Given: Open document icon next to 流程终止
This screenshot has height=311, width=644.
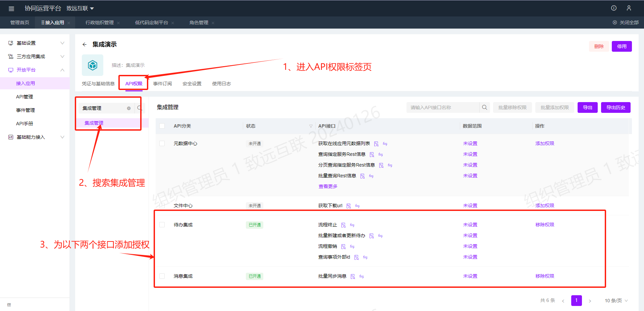Looking at the screenshot, I should [343, 225].
